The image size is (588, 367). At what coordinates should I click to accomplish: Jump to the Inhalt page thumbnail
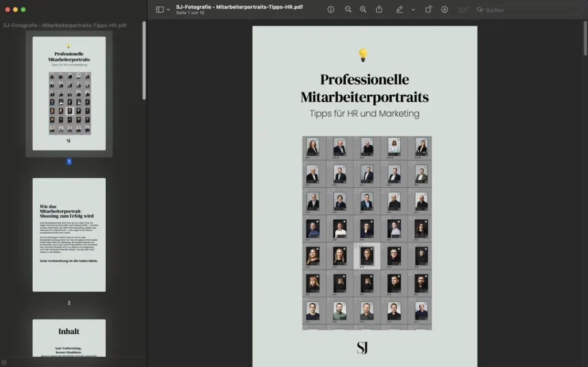coord(69,342)
